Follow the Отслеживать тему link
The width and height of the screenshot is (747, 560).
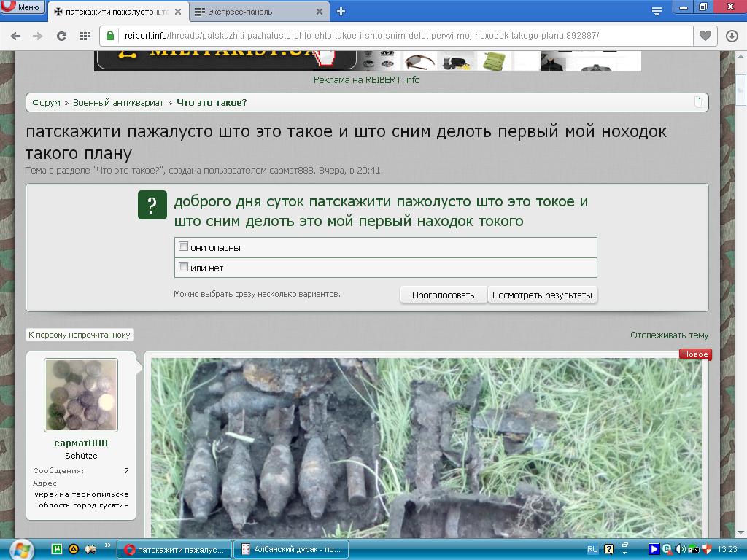pos(669,335)
